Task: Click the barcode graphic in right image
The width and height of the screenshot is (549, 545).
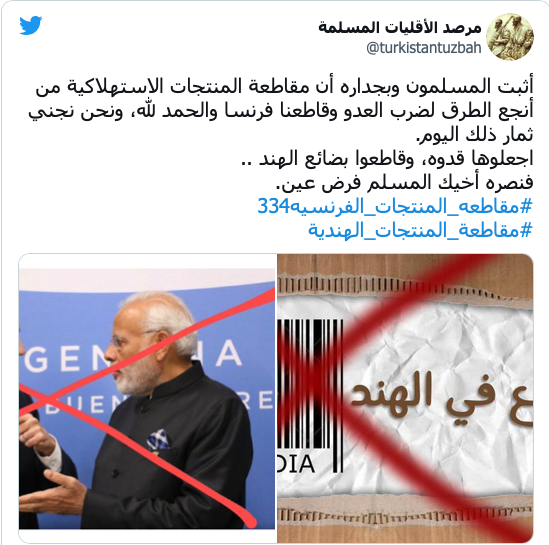Action: (310, 392)
